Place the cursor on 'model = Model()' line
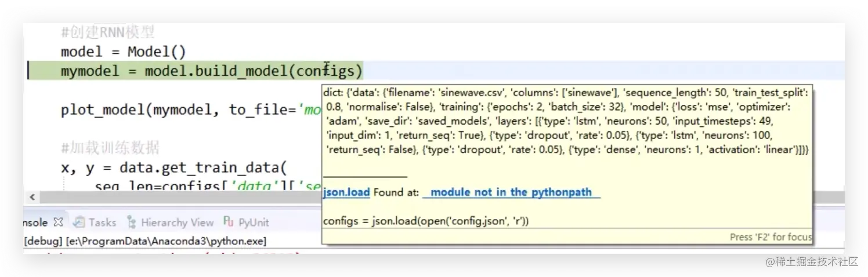The width and height of the screenshot is (868, 277). tap(123, 52)
